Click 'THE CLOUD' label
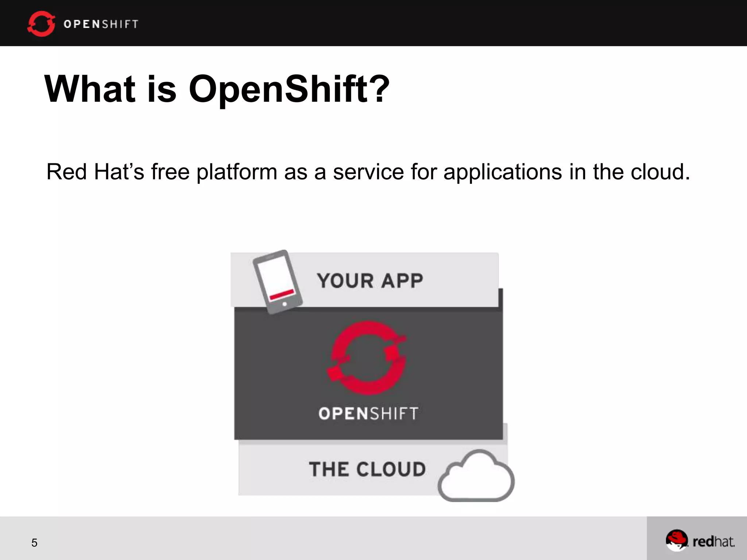 [367, 469]
